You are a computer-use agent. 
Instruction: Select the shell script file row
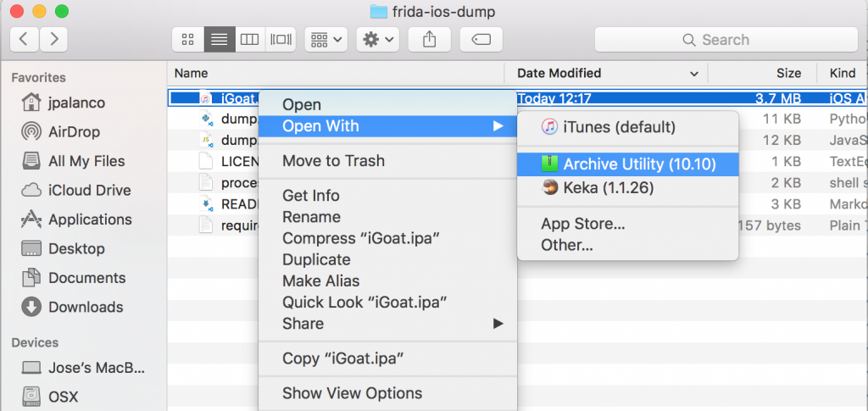(x=517, y=183)
